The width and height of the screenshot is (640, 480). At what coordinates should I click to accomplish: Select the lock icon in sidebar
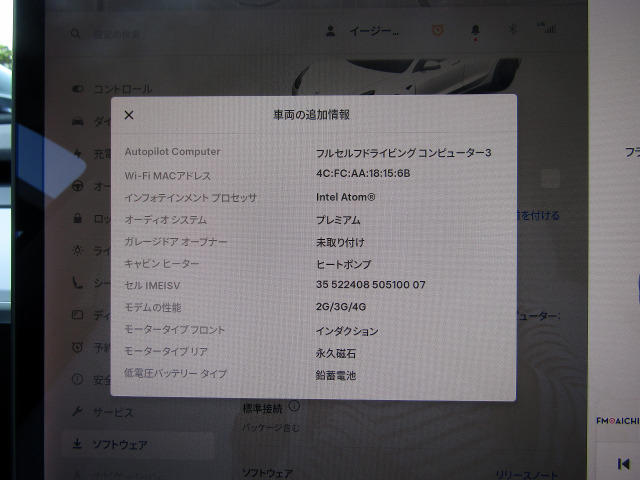78,218
